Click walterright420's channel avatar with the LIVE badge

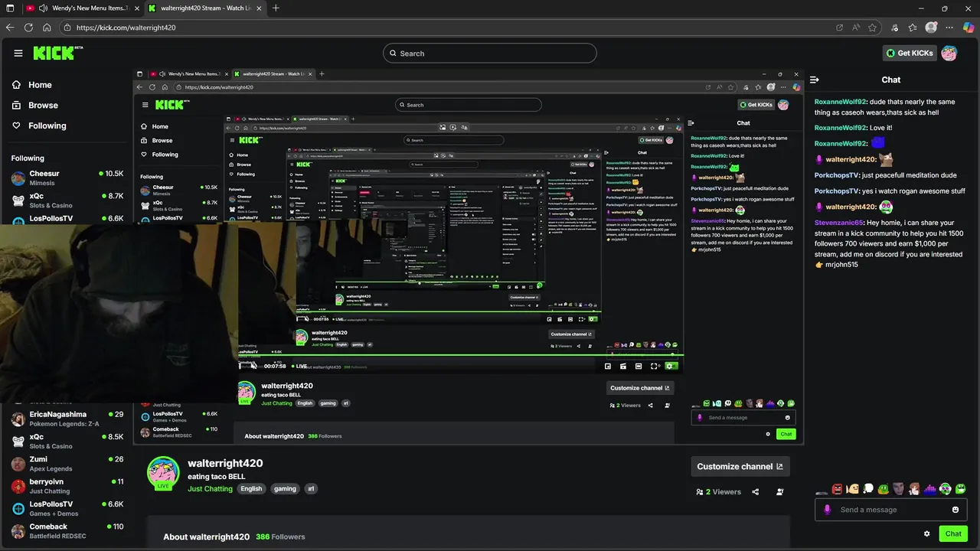pos(163,473)
